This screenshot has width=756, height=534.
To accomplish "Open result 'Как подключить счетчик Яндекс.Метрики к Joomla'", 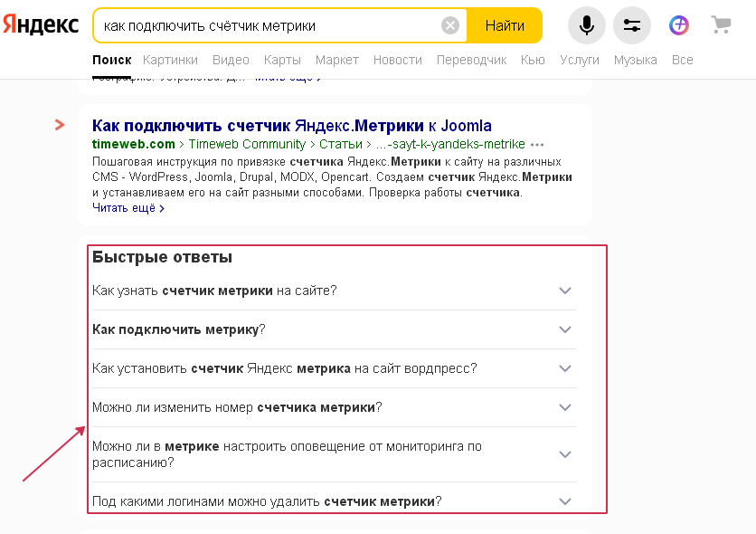I will (292, 126).
